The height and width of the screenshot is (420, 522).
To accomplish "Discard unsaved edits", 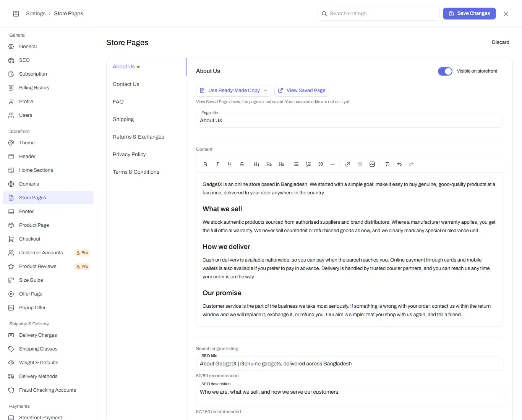I will click(501, 42).
